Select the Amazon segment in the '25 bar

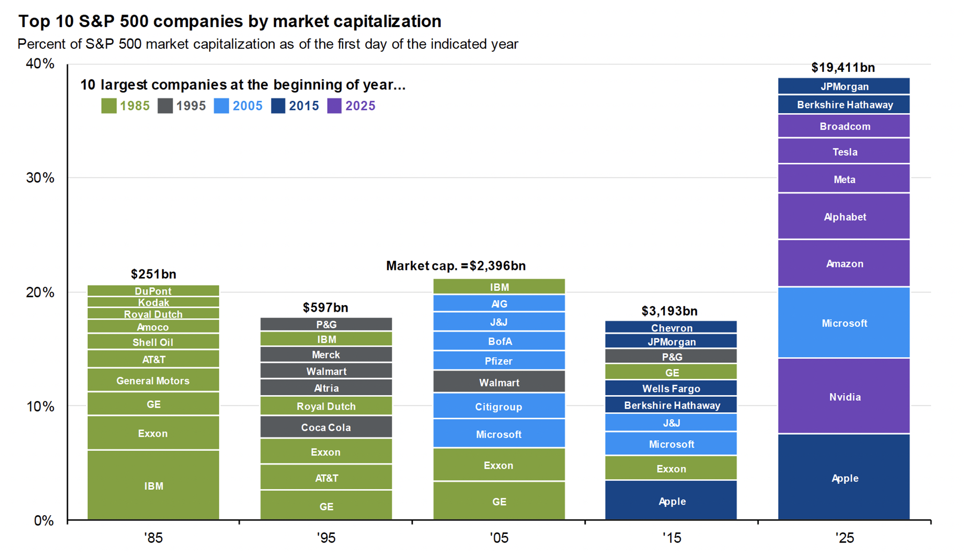[x=844, y=263]
